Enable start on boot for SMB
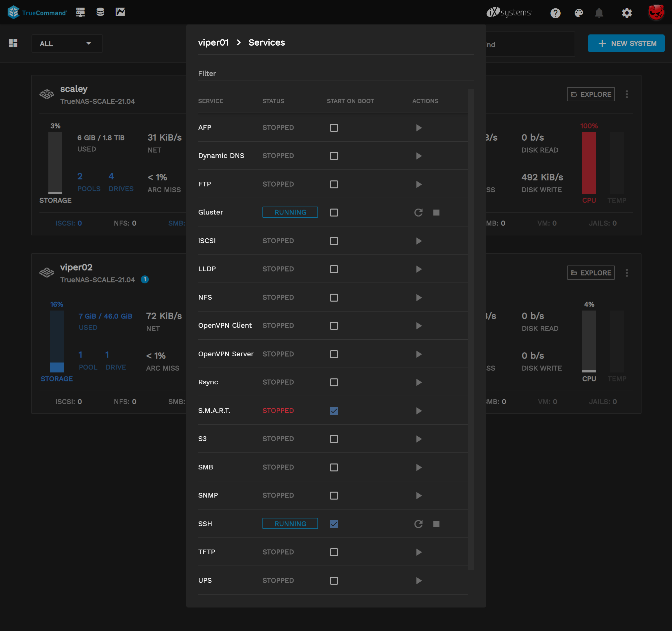This screenshot has height=631, width=672. 334,467
